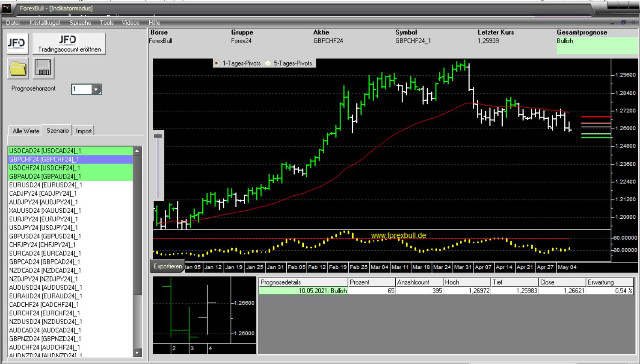The image size is (640, 364).
Task: Click the Hoch value 1,26972
Action: [x=467, y=291]
